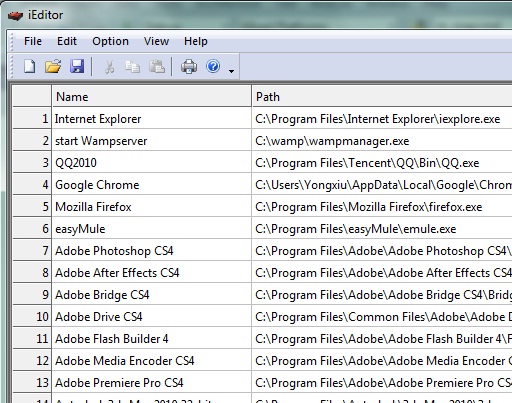Select row header number 5
Viewport: 512px width, 403px height.
pyautogui.click(x=32, y=207)
